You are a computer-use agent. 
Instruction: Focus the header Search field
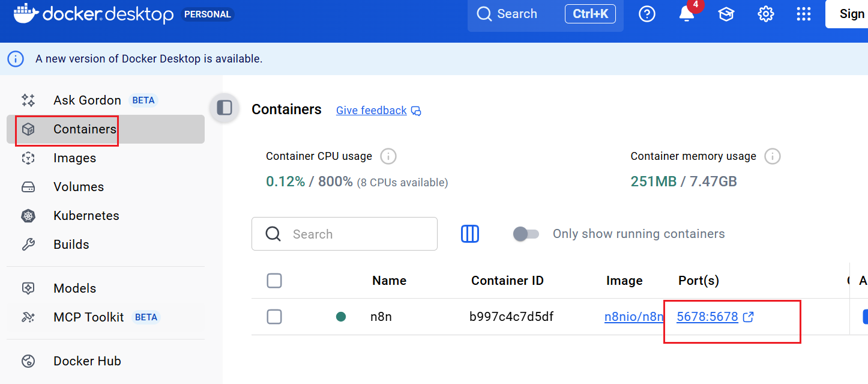pyautogui.click(x=546, y=14)
